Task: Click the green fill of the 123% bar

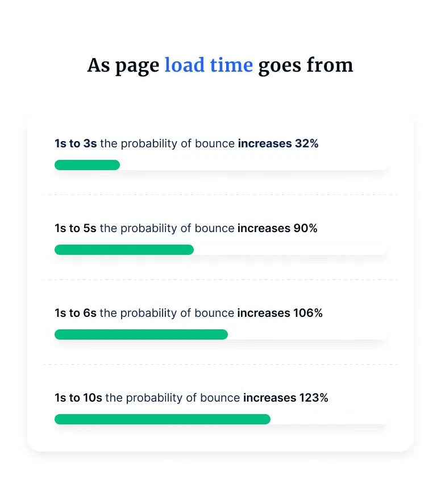Action: click(x=162, y=419)
